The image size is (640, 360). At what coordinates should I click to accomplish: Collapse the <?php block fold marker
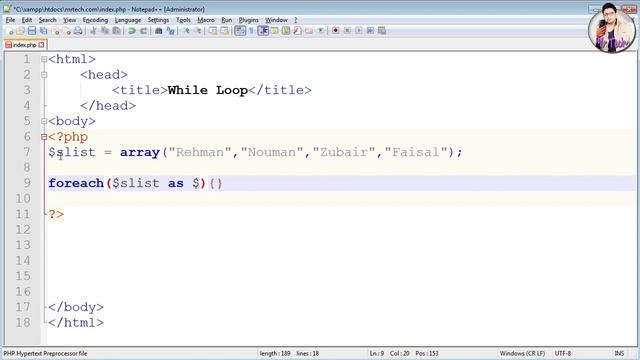click(44, 137)
